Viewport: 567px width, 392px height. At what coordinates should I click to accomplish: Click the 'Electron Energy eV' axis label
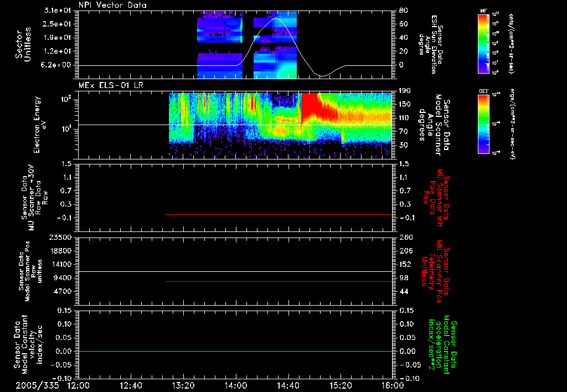(x=39, y=125)
